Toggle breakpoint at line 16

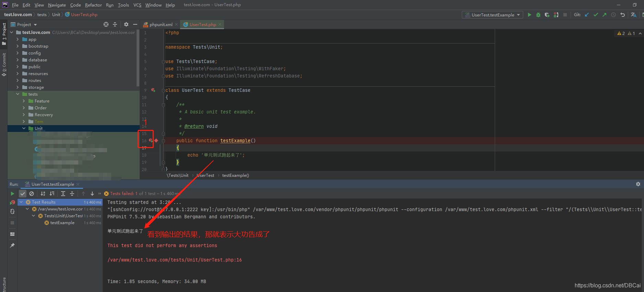156,141
